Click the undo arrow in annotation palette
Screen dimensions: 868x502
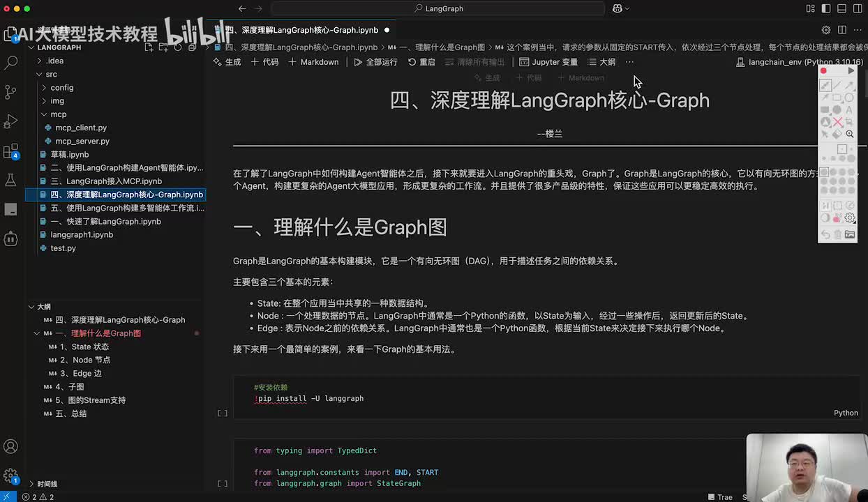[825, 235]
